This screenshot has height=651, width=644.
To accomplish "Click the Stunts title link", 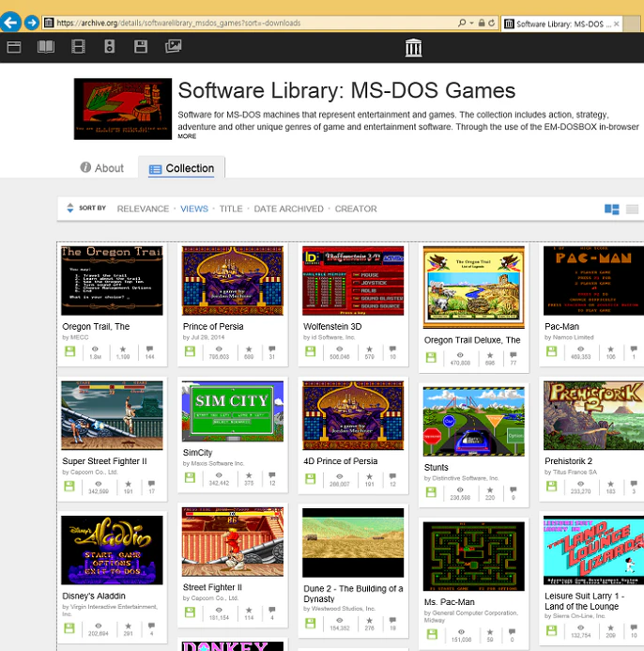I will [437, 467].
